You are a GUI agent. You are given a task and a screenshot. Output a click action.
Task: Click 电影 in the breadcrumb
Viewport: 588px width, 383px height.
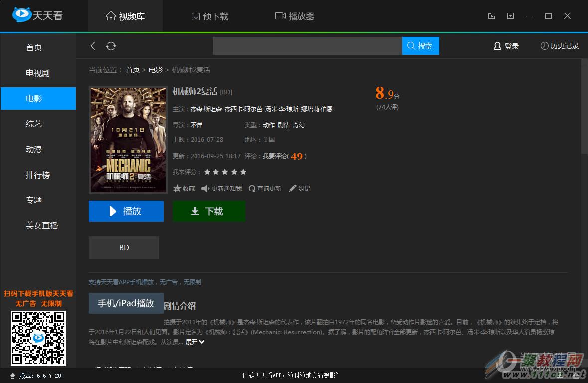tap(155, 70)
